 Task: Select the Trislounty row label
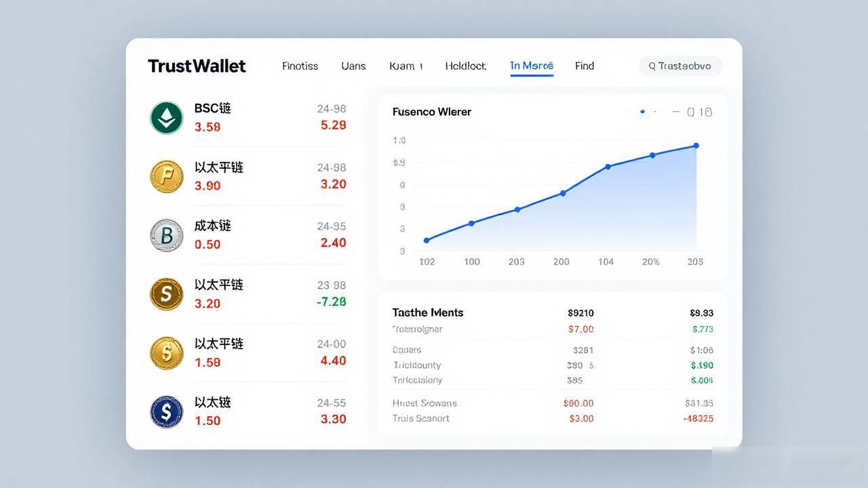pos(417,365)
